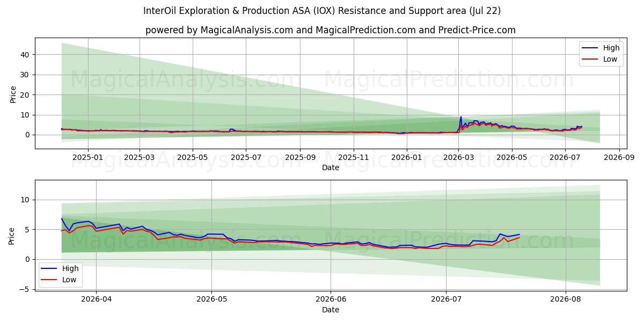Click the 'powered by MagicalAnalysis.com' subtitle

pyautogui.click(x=330, y=30)
